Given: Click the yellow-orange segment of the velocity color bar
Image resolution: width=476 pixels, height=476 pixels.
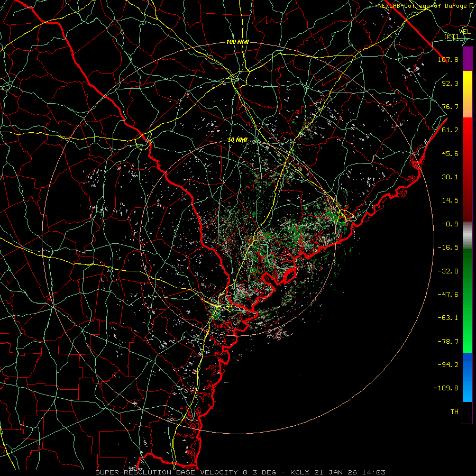Looking at the screenshot, I should [x=467, y=94].
